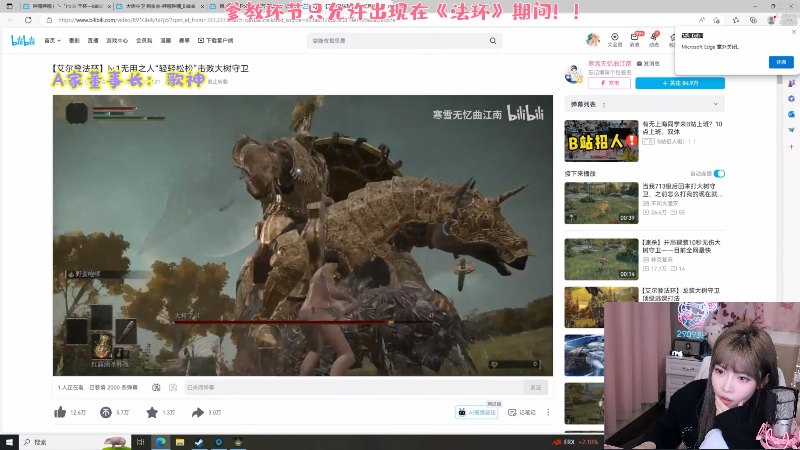Open the Edge tab actions icon
Viewport: 800px width, 450px height.
[x=9, y=6]
